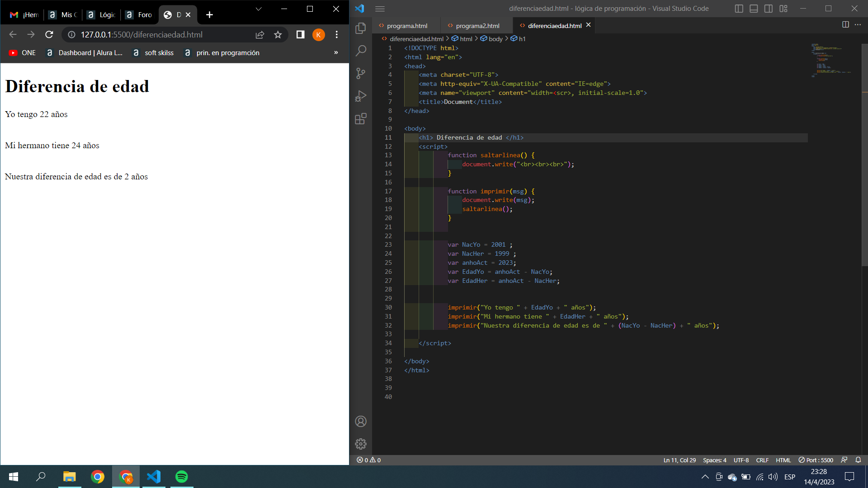
Task: Open Windows Action Center notifications
Action: point(849,477)
